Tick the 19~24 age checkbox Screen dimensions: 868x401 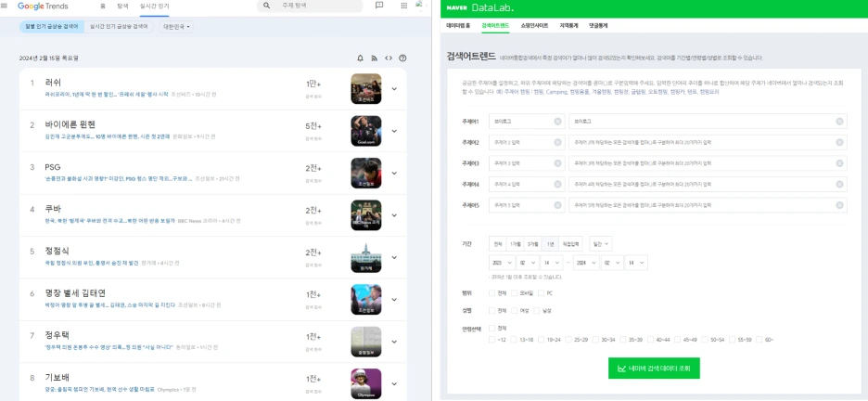pos(541,339)
